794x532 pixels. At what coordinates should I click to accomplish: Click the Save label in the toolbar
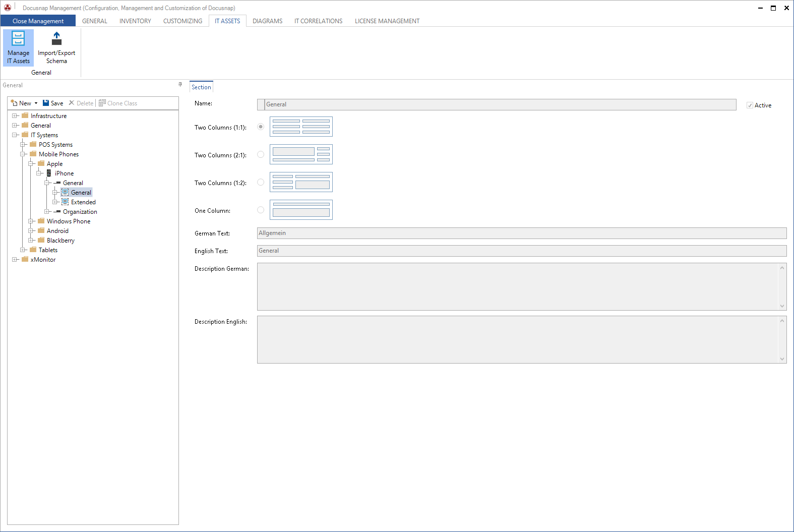[57, 103]
